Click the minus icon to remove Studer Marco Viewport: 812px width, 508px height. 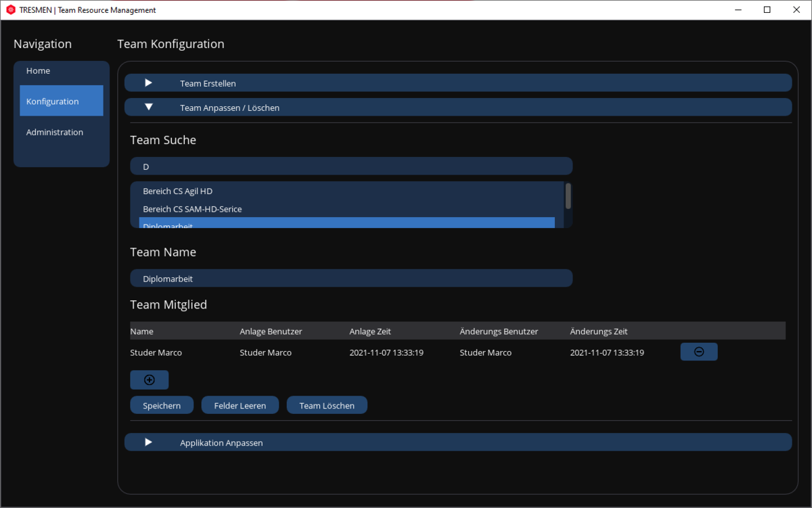pyautogui.click(x=698, y=352)
